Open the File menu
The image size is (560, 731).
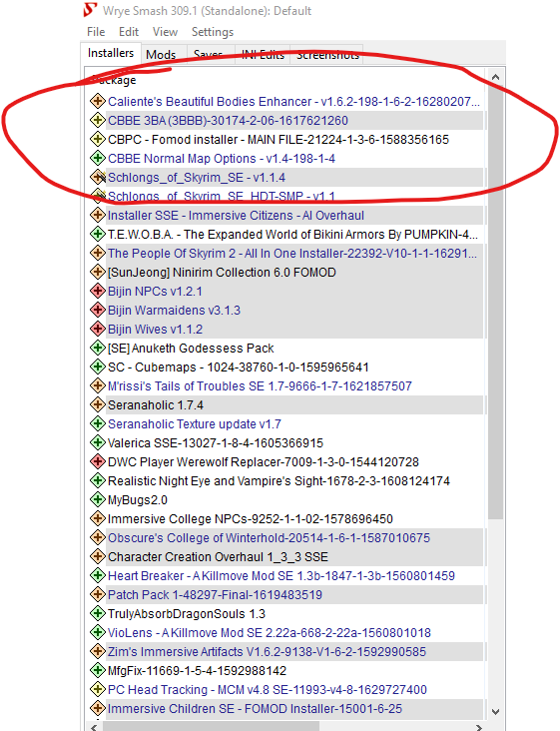pyautogui.click(x=96, y=32)
